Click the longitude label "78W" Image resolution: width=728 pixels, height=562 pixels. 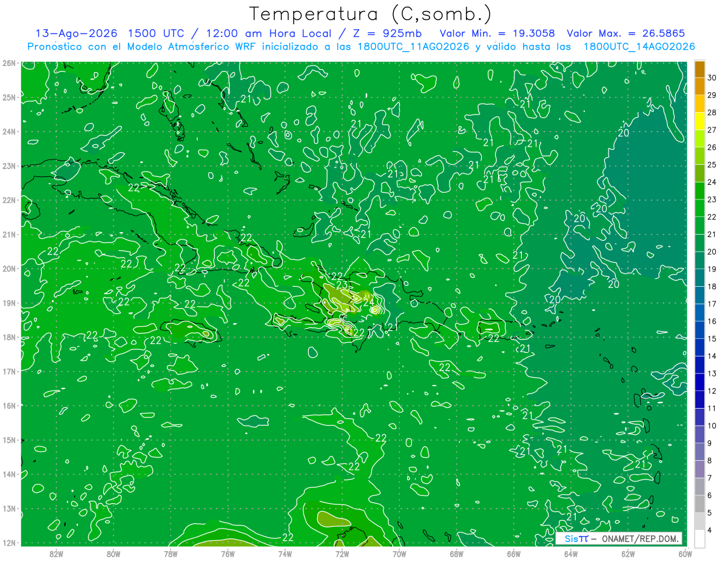tap(170, 554)
